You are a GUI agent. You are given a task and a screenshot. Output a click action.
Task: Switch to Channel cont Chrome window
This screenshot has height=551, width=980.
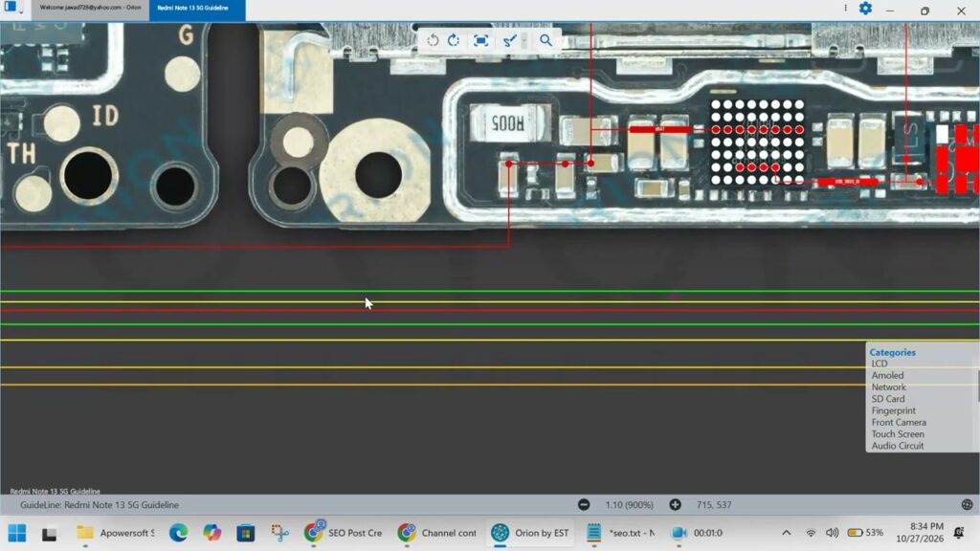[x=436, y=533]
